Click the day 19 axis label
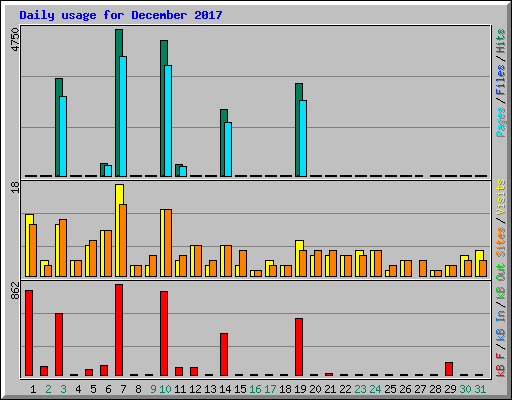Screen dimensions: 512x400 click(301, 389)
